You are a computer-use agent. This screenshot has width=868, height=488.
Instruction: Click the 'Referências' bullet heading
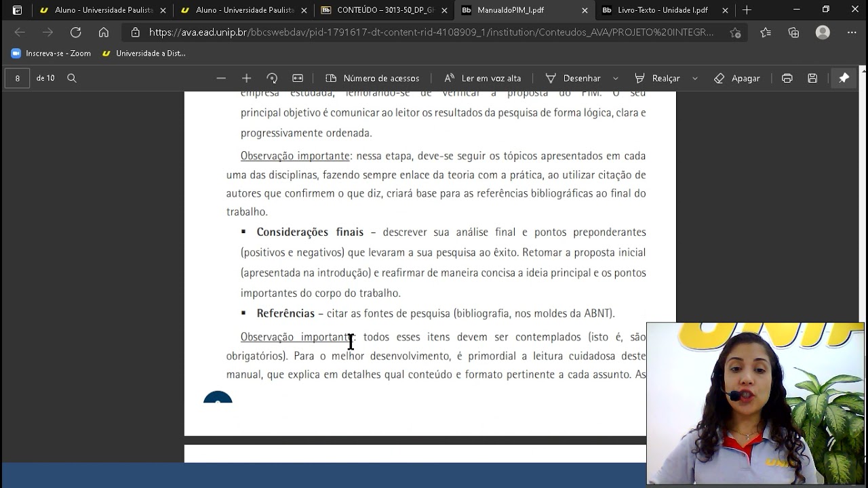point(285,313)
